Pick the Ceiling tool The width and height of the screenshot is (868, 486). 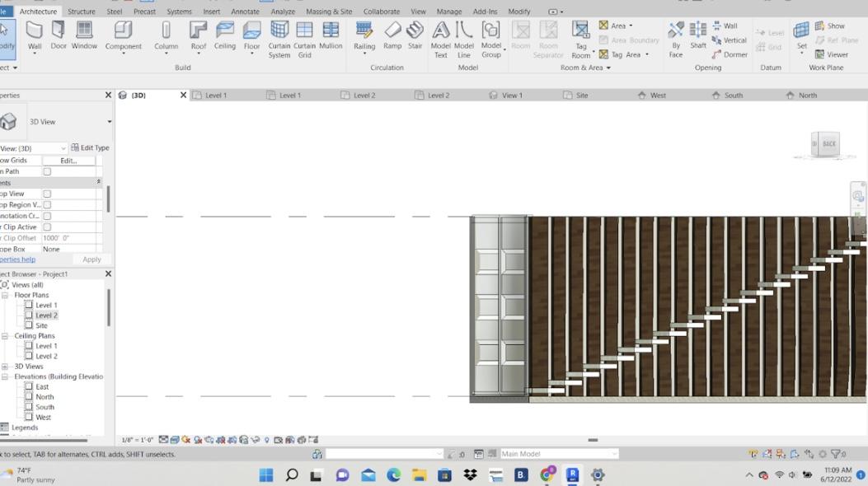pyautogui.click(x=225, y=35)
